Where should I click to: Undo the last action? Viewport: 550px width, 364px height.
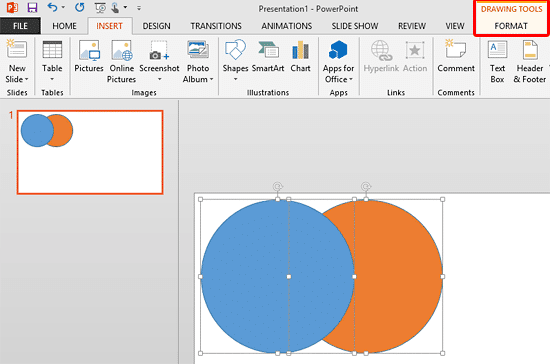(52, 7)
